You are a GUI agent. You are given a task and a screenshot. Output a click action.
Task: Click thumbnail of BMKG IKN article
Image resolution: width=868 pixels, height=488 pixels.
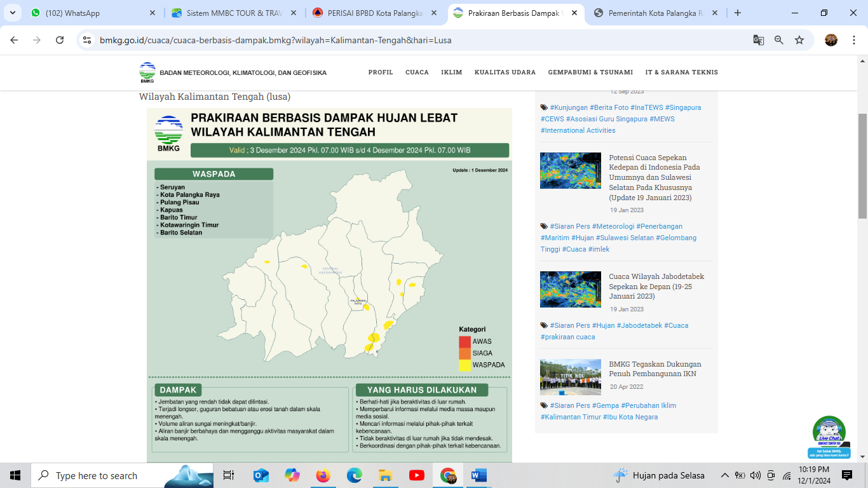click(x=571, y=377)
